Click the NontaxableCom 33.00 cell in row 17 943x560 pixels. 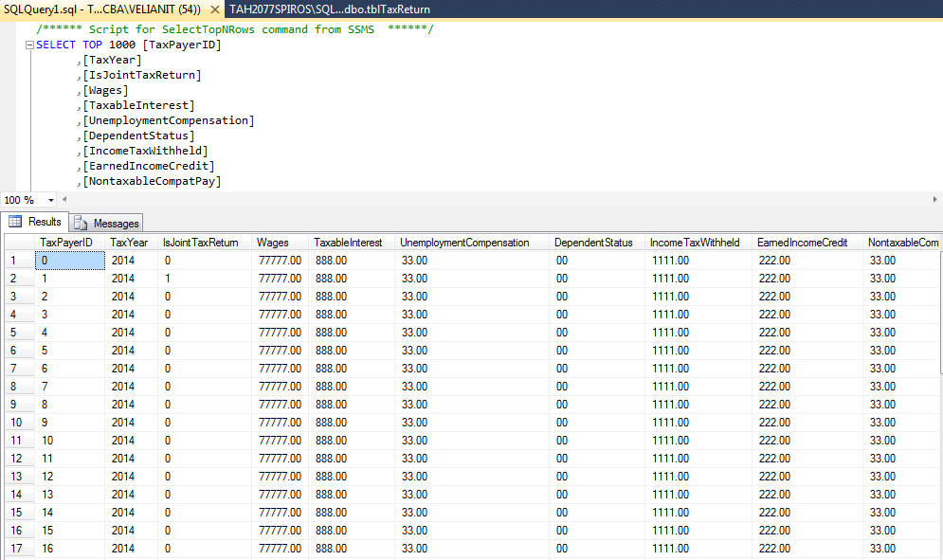pyautogui.click(x=901, y=549)
